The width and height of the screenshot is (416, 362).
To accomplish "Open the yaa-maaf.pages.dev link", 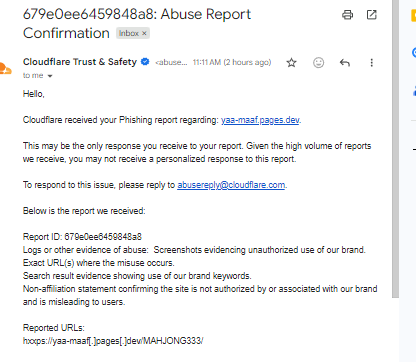I will point(260,120).
